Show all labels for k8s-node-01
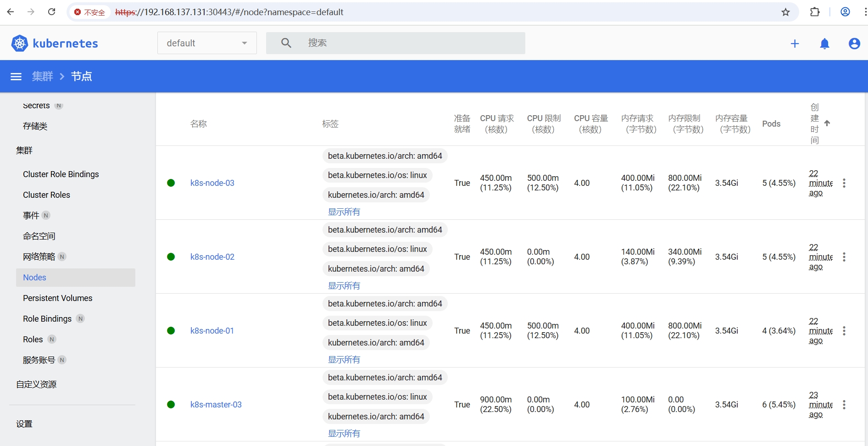 (x=344, y=359)
